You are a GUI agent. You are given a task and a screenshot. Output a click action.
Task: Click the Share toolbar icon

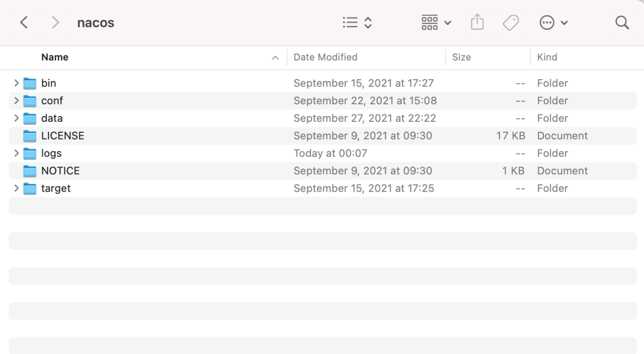point(477,23)
